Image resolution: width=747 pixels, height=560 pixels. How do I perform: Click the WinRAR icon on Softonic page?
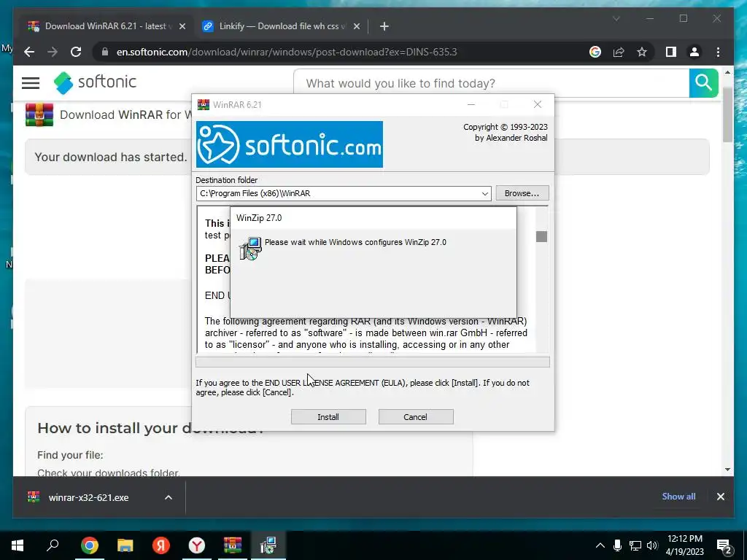click(39, 114)
